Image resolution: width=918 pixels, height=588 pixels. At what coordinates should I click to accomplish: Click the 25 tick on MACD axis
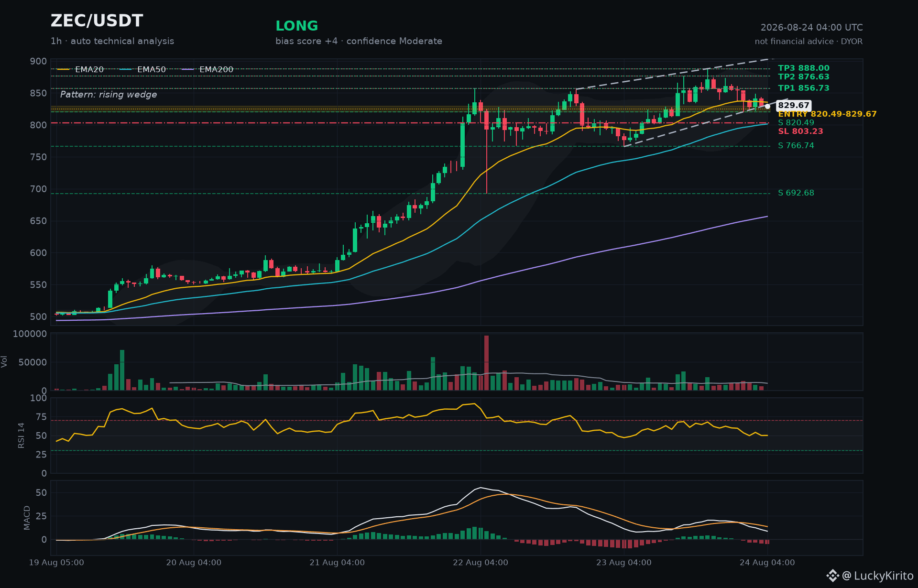pyautogui.click(x=41, y=516)
